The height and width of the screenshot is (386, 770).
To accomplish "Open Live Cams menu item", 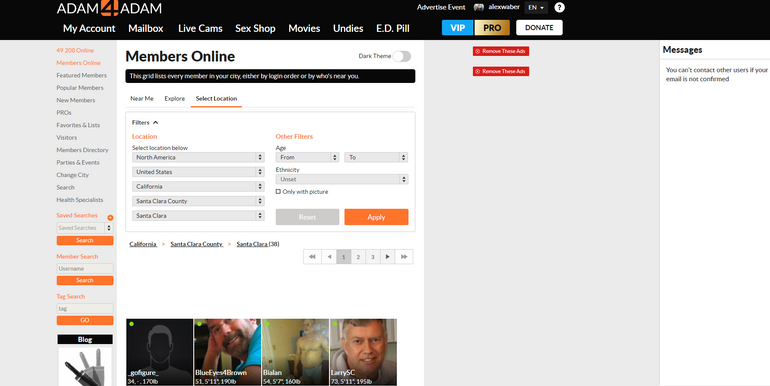I will coord(200,28).
